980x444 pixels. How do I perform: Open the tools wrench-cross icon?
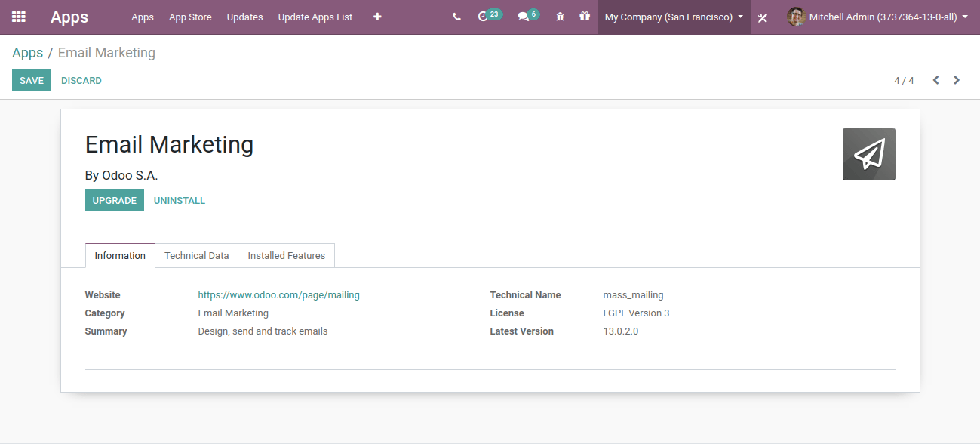763,17
